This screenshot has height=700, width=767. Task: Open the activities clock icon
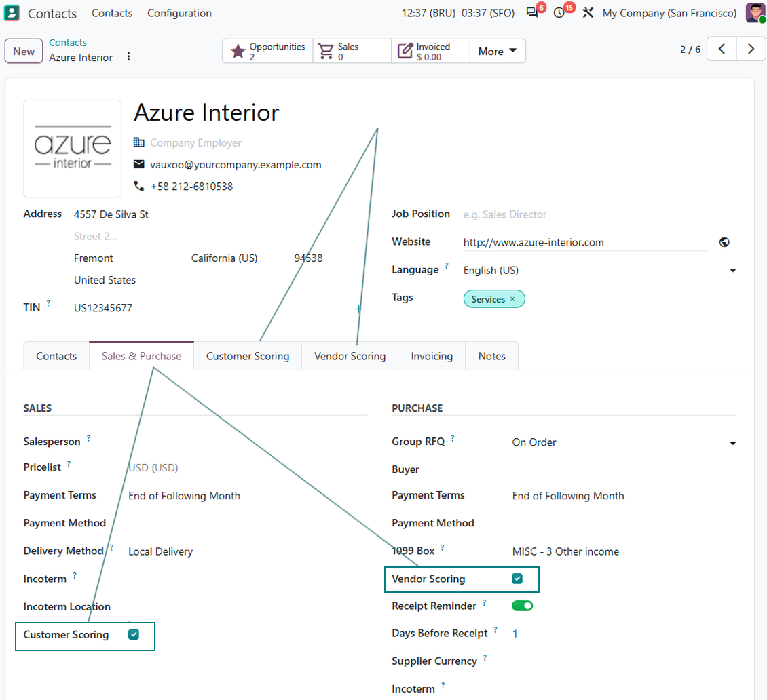559,13
